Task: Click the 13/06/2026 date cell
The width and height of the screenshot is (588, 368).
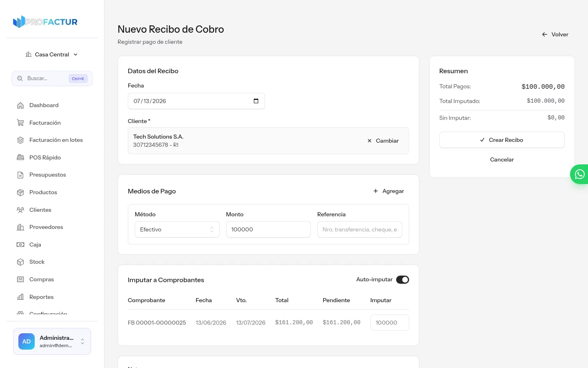Action: tap(211, 323)
